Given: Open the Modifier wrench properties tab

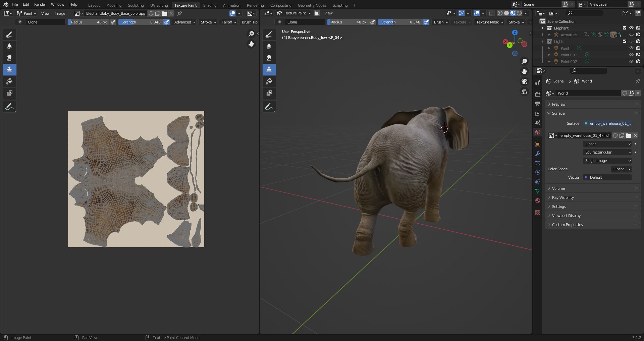Looking at the screenshot, I should (x=538, y=154).
